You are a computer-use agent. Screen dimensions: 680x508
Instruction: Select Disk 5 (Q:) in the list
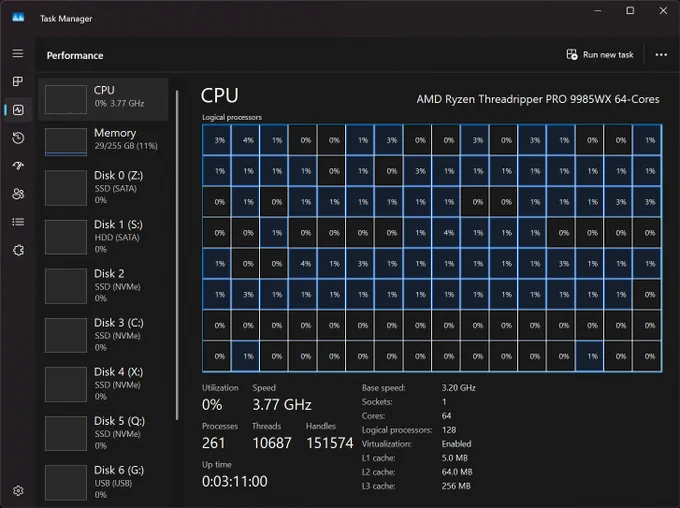pos(105,433)
